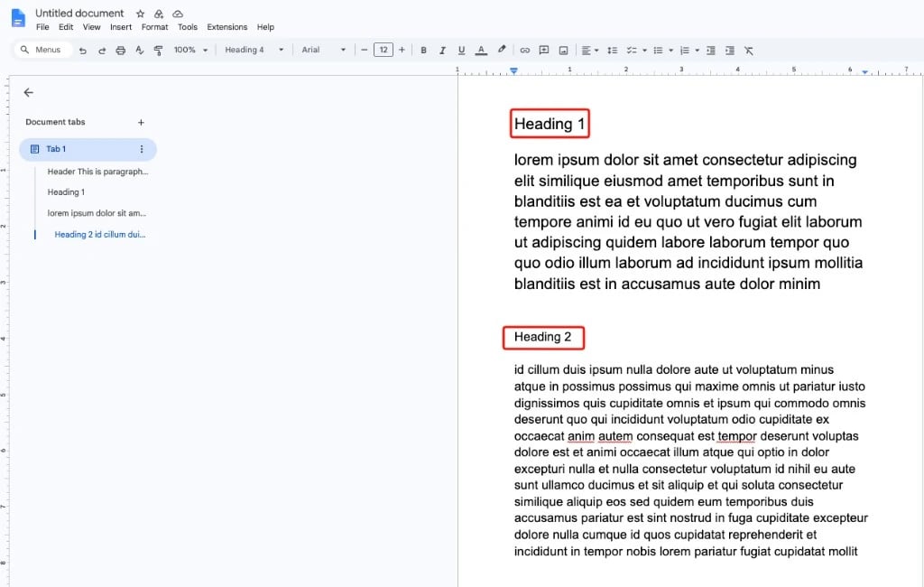The image size is (924, 587).
Task: Close the document tabs panel with back arrow
Action: coord(28,92)
